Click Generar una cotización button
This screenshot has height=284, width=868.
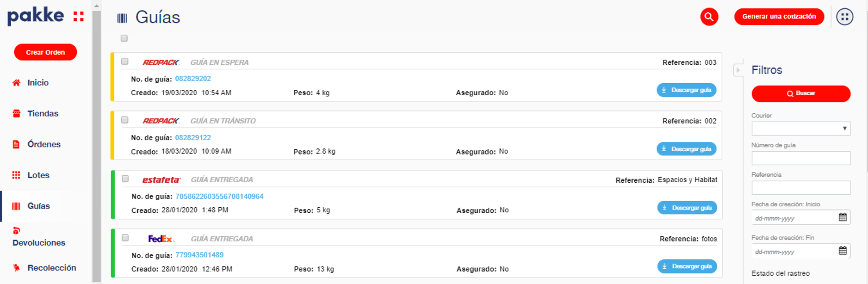[x=779, y=17]
